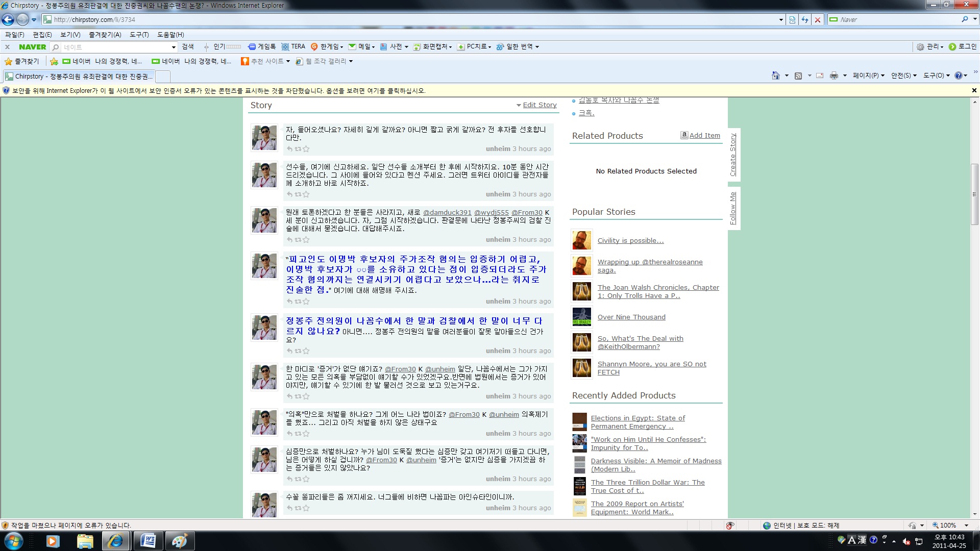Open the 페이지(P) command bar menu
The image size is (980, 551).
coord(868,76)
